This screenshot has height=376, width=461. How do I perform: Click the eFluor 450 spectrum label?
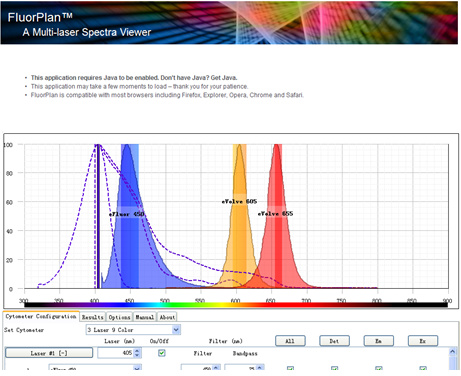126,214
